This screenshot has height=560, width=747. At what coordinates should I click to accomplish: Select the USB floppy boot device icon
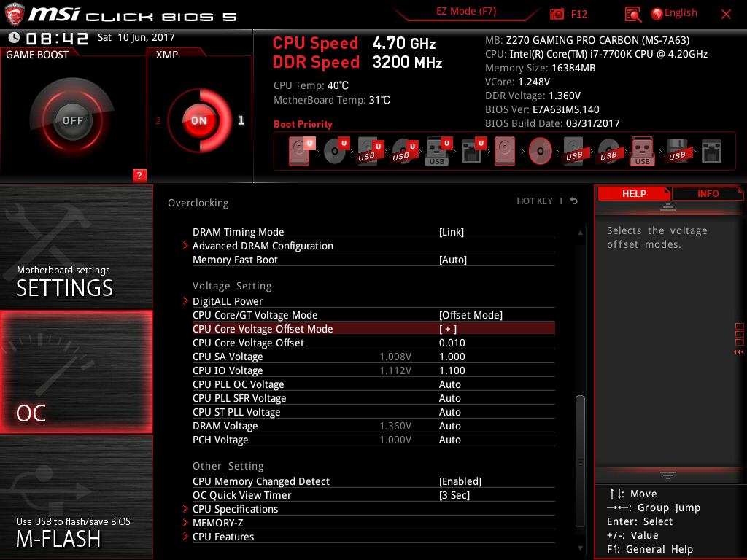click(x=678, y=151)
